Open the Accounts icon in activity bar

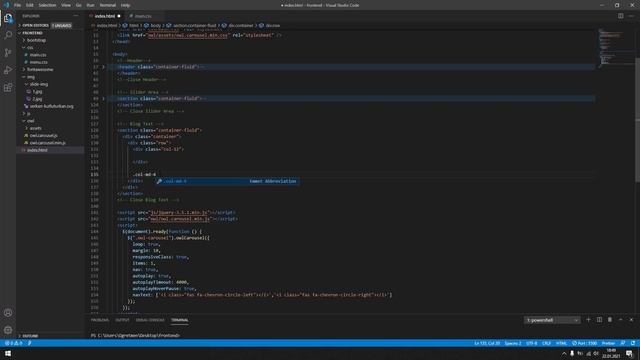coord(8,313)
